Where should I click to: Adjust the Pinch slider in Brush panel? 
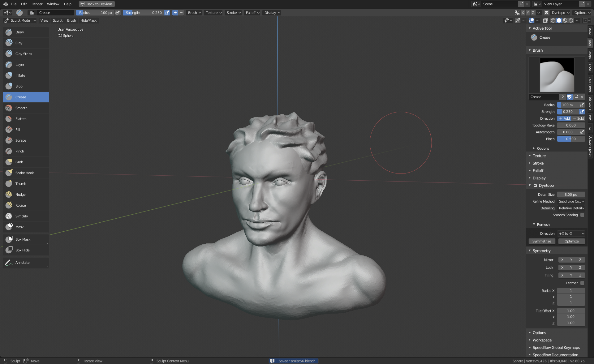(x=571, y=139)
